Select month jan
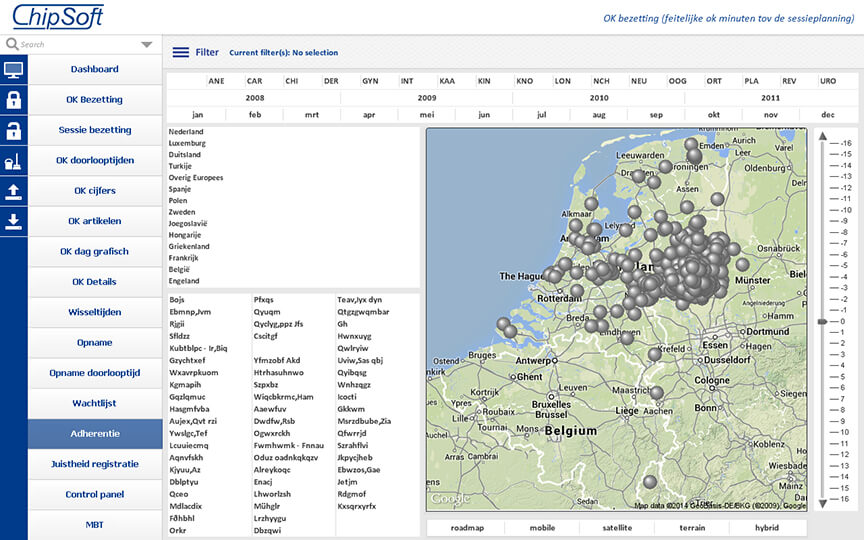Screen dimensions: 864x540 (x=197, y=115)
